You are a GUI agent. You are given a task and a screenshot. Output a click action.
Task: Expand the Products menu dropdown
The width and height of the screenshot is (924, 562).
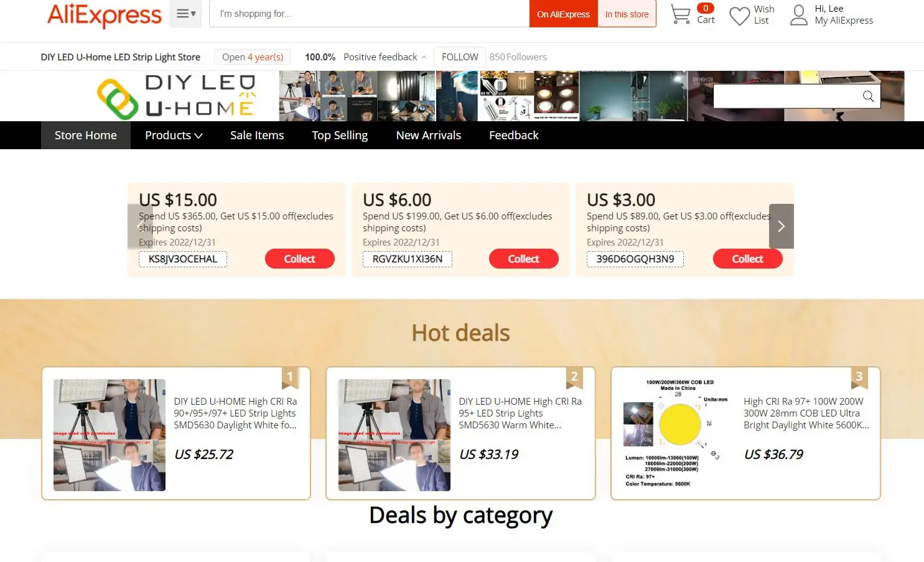(x=174, y=136)
